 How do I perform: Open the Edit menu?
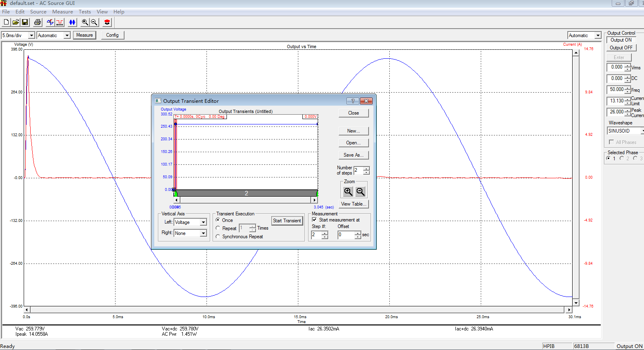pos(20,12)
